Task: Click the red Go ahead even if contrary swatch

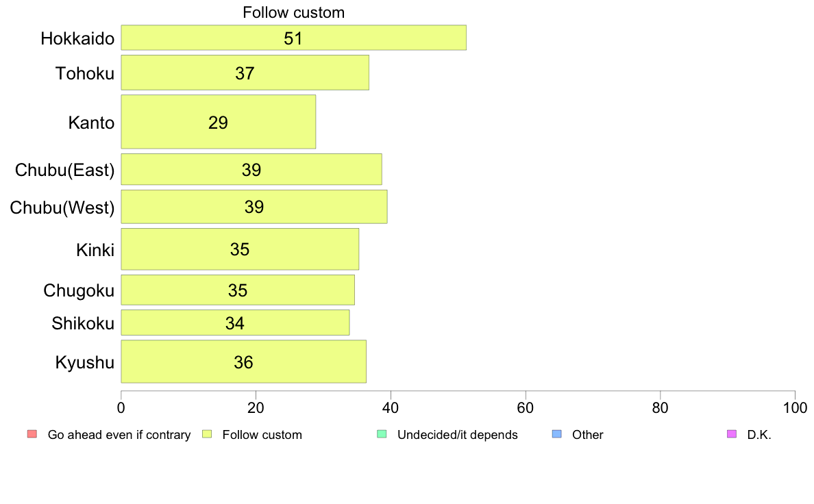Action: (32, 434)
